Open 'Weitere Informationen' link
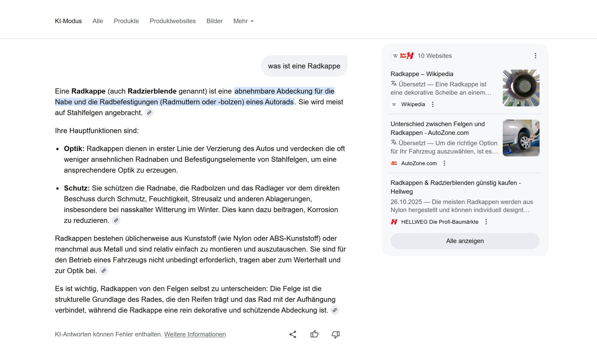Viewport: 597px width, 364px height. (195, 334)
